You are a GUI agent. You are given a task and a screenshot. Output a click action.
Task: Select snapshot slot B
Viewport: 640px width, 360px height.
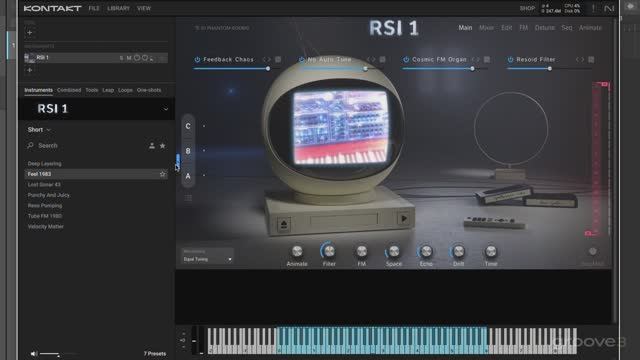(188, 151)
